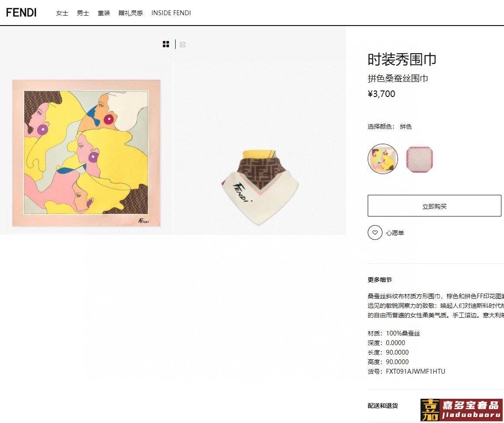This screenshot has width=504, height=423.
Task: Open the folded scarf product image
Action: [260, 187]
